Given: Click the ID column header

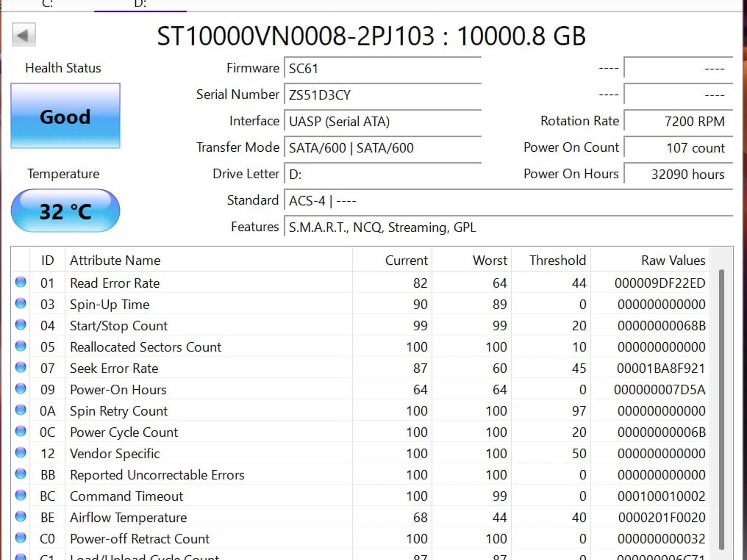Looking at the screenshot, I should click(x=47, y=260).
